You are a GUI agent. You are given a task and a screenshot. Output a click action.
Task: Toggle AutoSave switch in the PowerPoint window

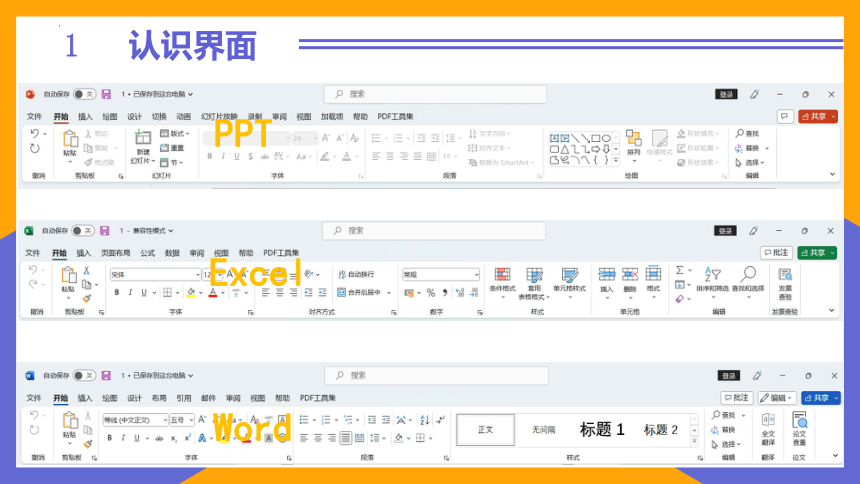click(84, 94)
